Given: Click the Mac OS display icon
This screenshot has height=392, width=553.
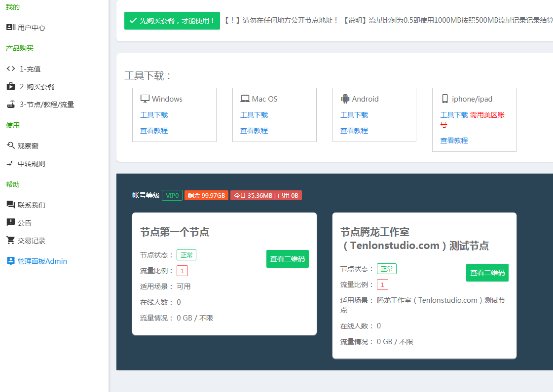Looking at the screenshot, I should pyautogui.click(x=245, y=98).
